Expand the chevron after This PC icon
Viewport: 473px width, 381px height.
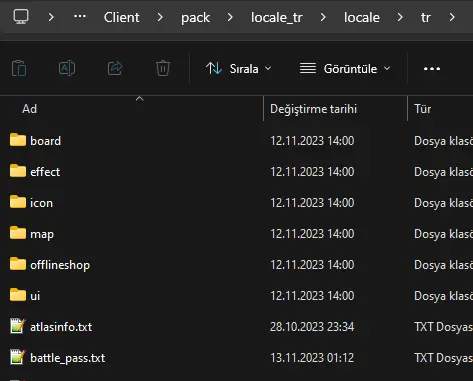[51, 17]
